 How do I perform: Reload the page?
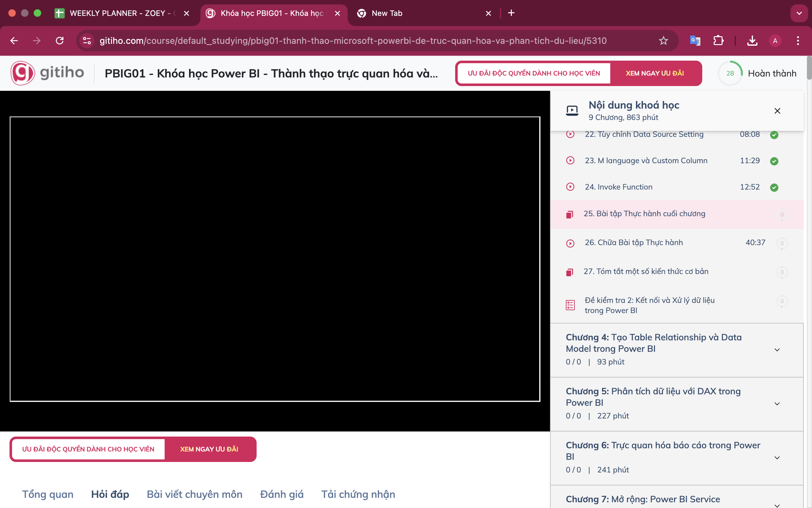(60, 41)
